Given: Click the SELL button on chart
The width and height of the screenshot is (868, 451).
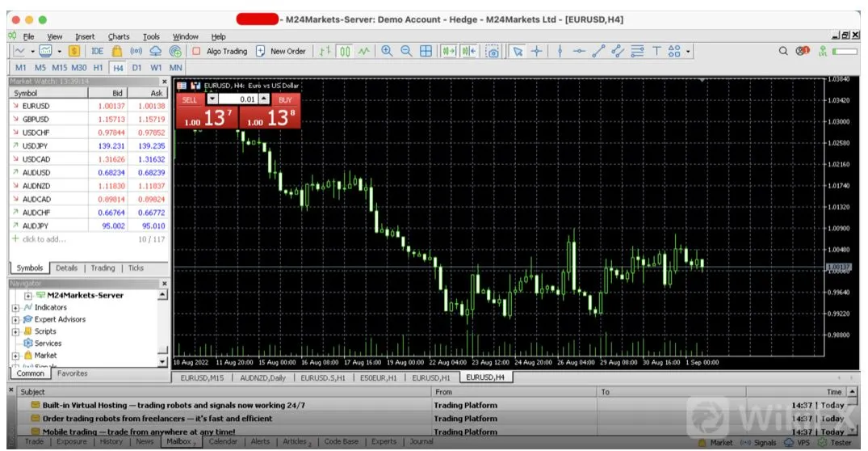Looking at the screenshot, I should coord(189,99).
